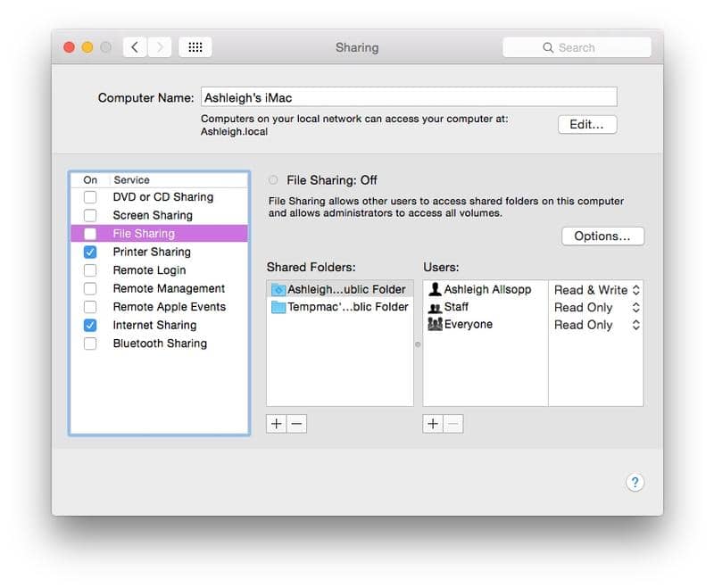This screenshot has height=588, width=714.
Task: Click the Show All grid icon
Action: point(195,46)
